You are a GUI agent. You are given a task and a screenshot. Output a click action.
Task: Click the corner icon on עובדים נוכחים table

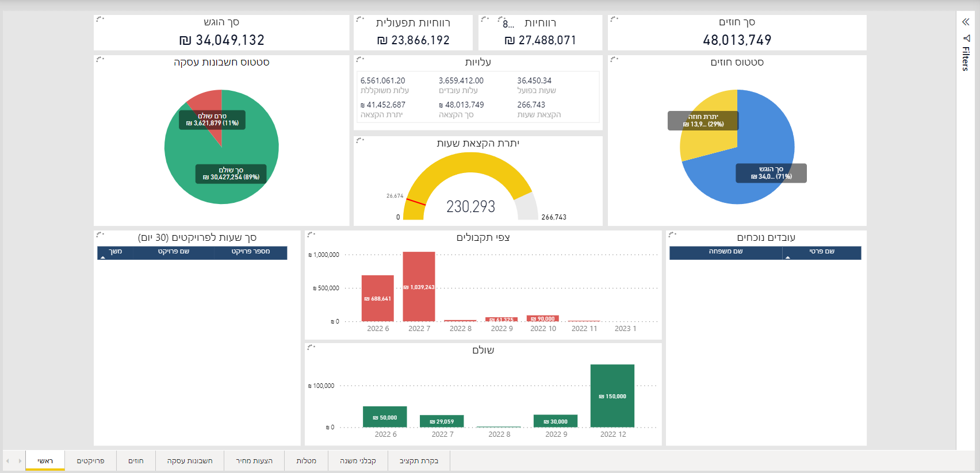(x=672, y=234)
